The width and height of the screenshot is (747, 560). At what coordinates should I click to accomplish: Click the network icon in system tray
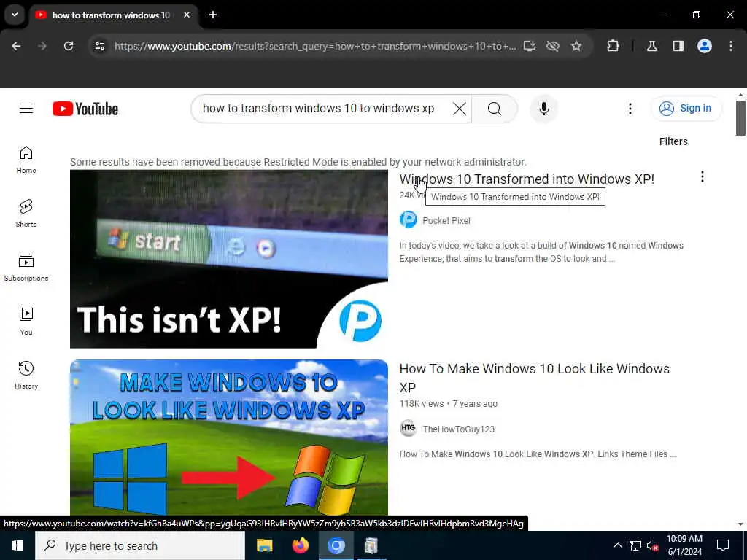pyautogui.click(x=635, y=545)
